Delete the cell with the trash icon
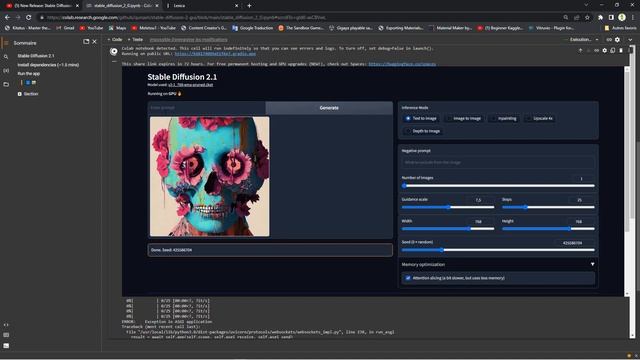The image size is (640, 360). [621, 51]
